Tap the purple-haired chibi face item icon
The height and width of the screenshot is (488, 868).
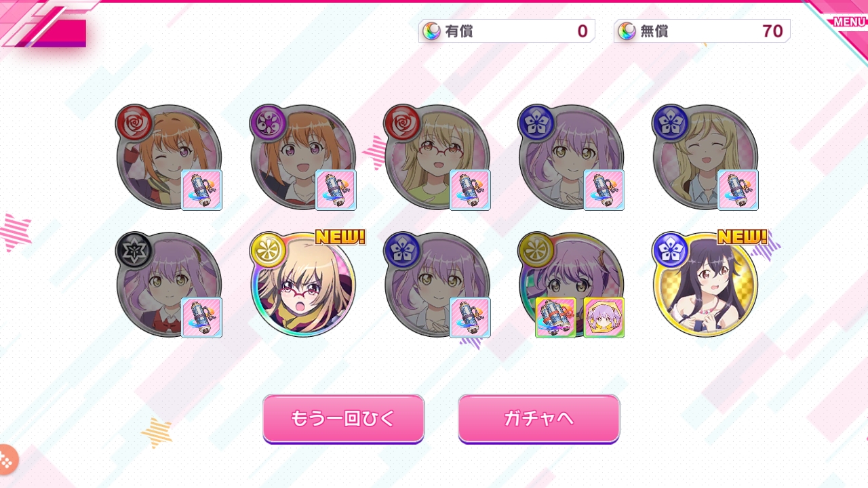click(x=604, y=317)
